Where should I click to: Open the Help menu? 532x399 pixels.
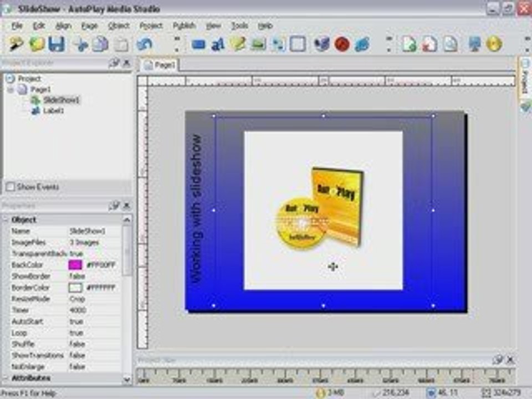click(x=265, y=26)
